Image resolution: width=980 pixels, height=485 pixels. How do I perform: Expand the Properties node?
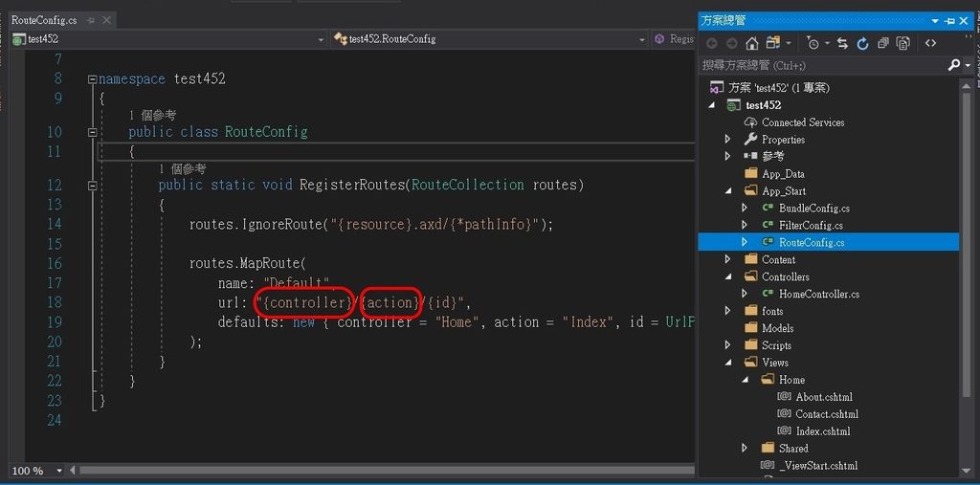coord(727,140)
